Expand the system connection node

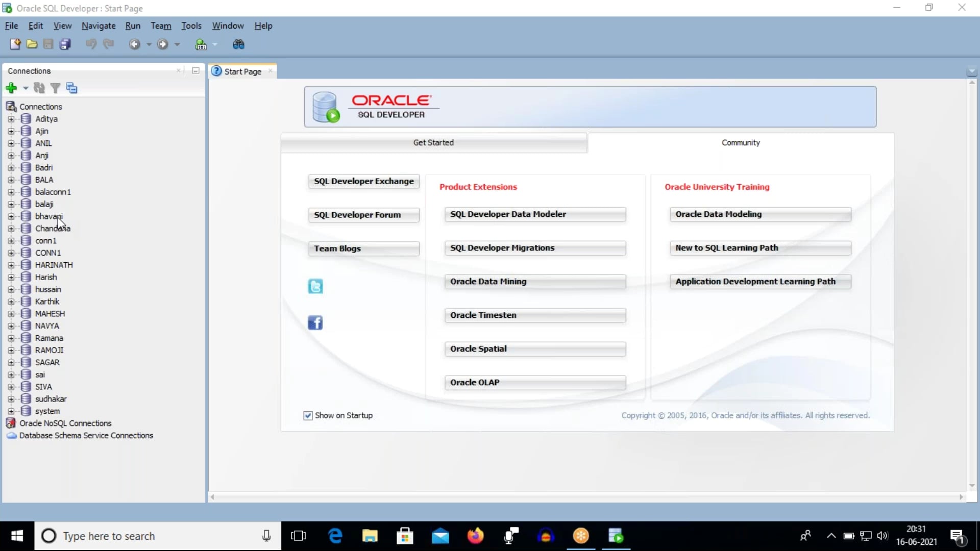11,411
